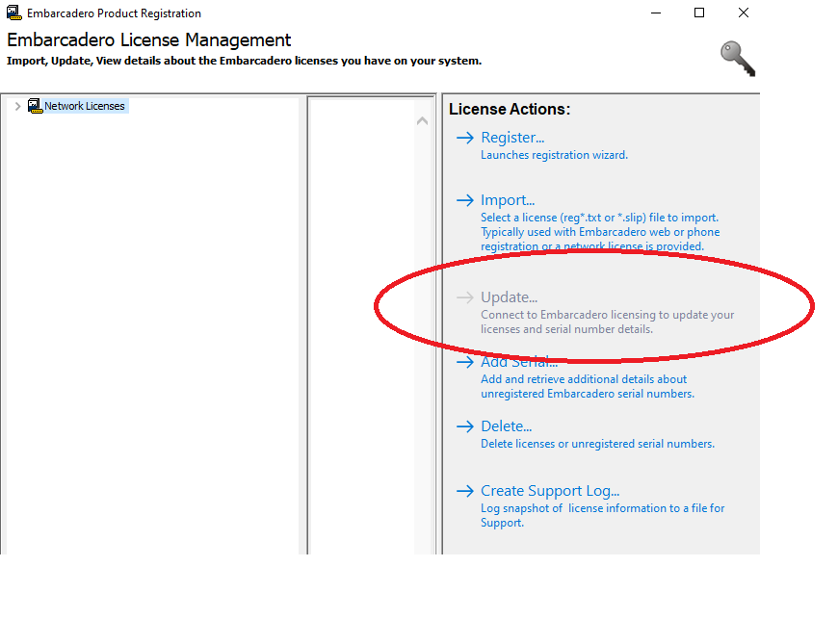838x644 pixels.
Task: Click the arrow icon beside Register
Action: tap(465, 138)
